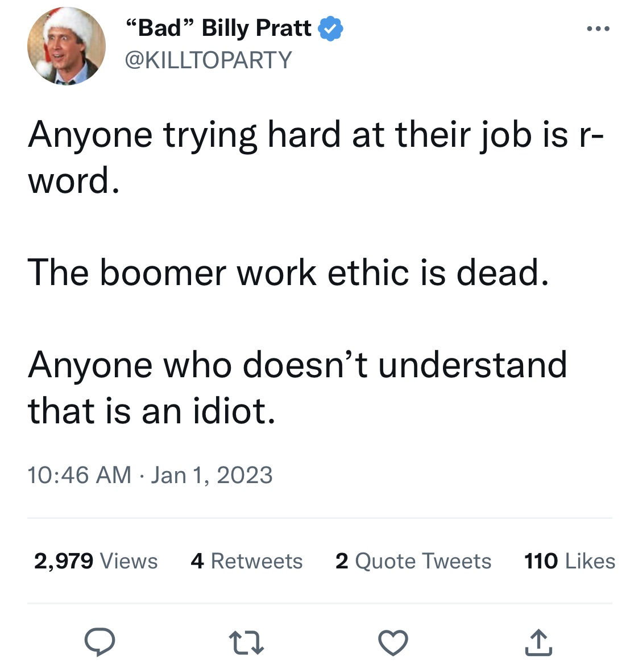
Task: See who gave the 110 Likes
Action: tap(570, 561)
